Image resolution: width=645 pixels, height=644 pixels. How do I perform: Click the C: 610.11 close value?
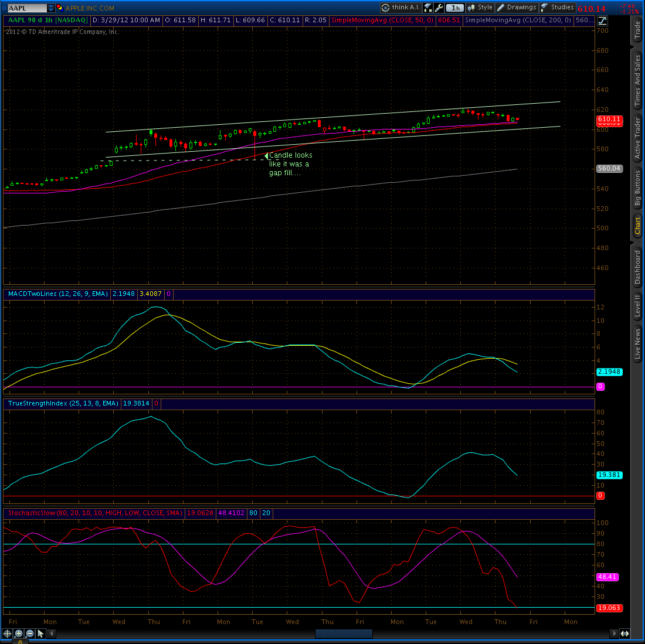(284, 20)
